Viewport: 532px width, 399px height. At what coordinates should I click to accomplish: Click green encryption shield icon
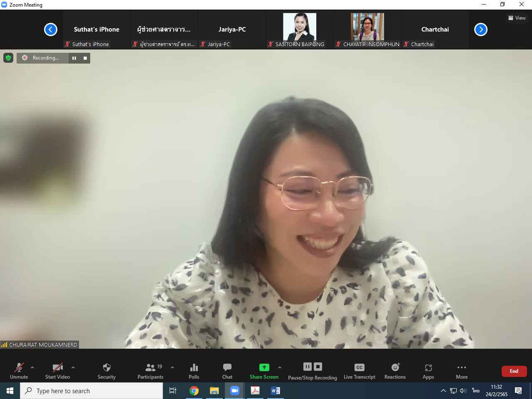coord(8,58)
